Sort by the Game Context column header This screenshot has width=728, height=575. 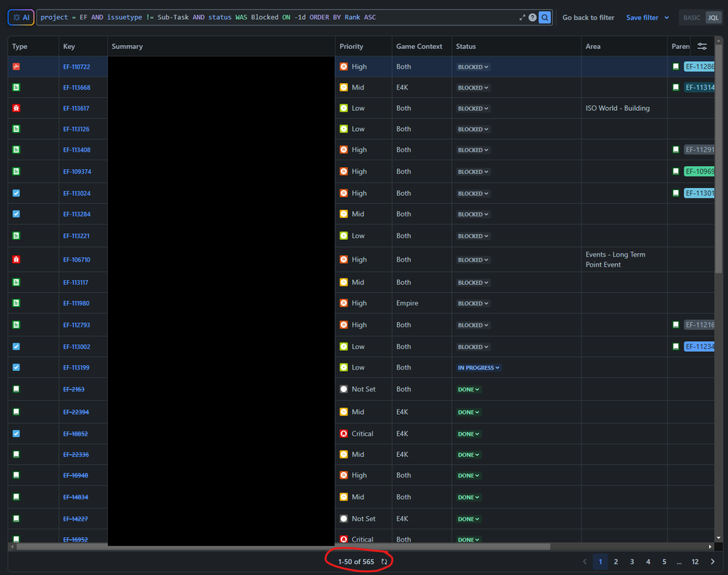click(x=419, y=47)
